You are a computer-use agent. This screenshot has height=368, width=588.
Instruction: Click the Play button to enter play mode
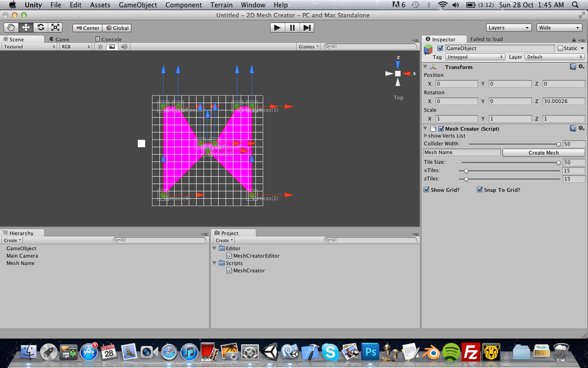(x=277, y=27)
